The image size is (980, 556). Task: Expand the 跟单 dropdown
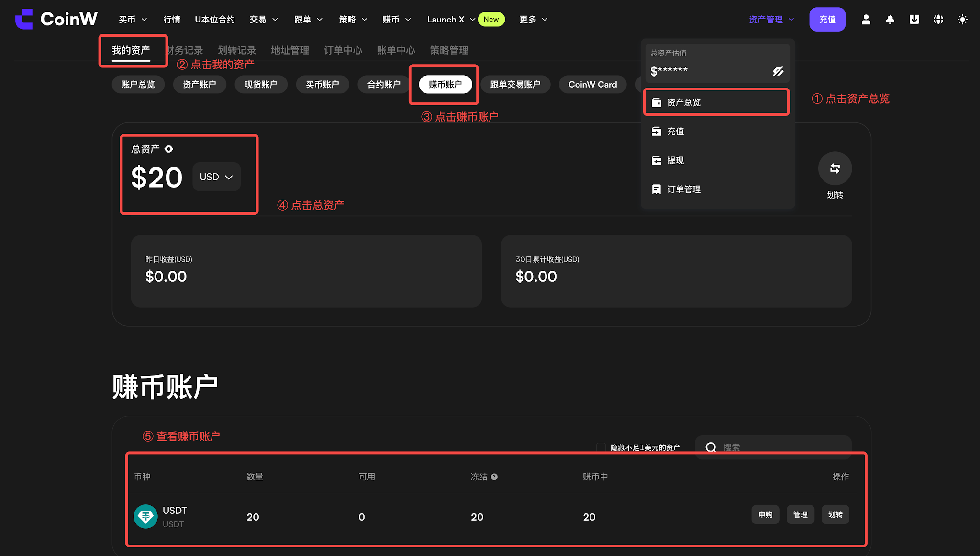(308, 20)
